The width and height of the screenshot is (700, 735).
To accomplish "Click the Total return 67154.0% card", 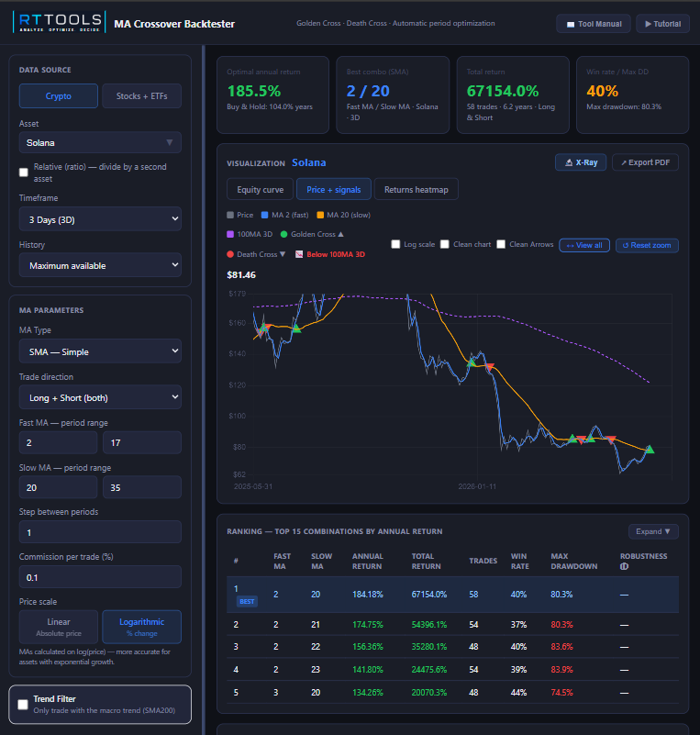I will coord(513,95).
